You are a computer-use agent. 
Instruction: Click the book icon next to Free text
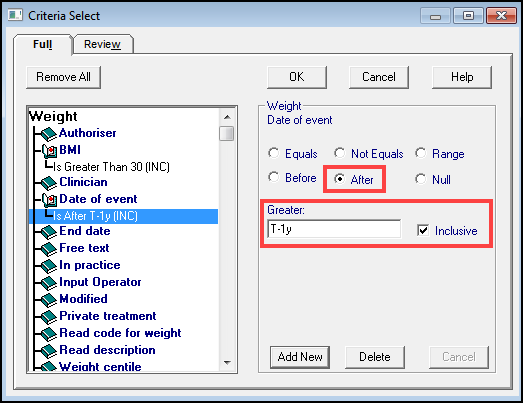[49, 249]
